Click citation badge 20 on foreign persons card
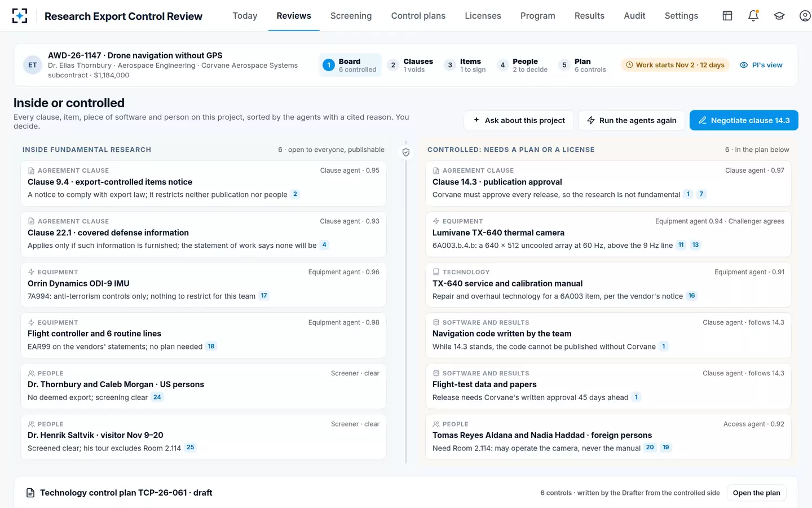 pos(650,448)
